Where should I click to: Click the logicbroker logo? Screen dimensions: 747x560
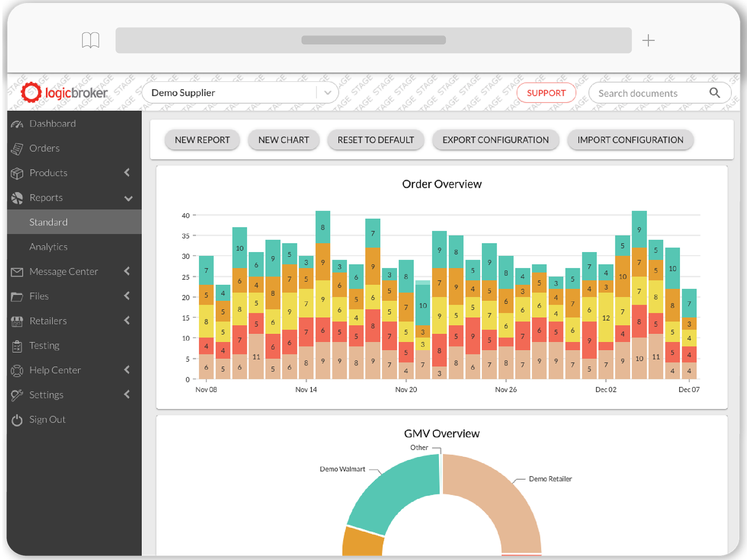[x=64, y=92]
